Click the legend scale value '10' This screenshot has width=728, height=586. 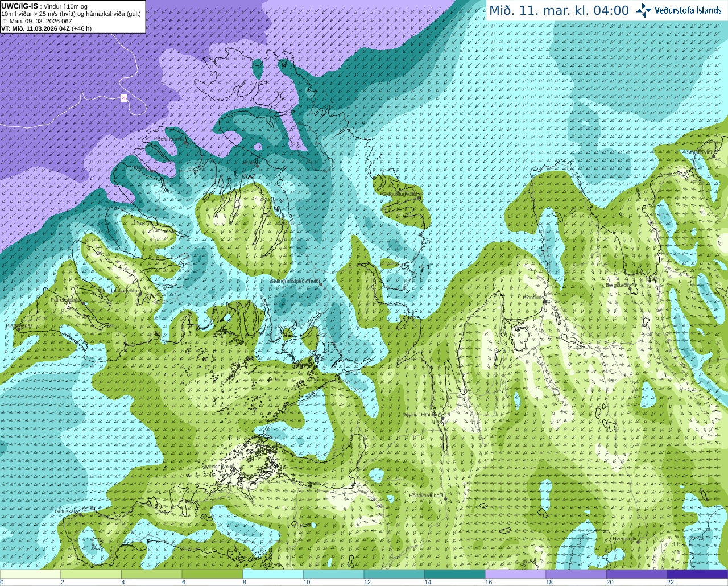click(307, 582)
